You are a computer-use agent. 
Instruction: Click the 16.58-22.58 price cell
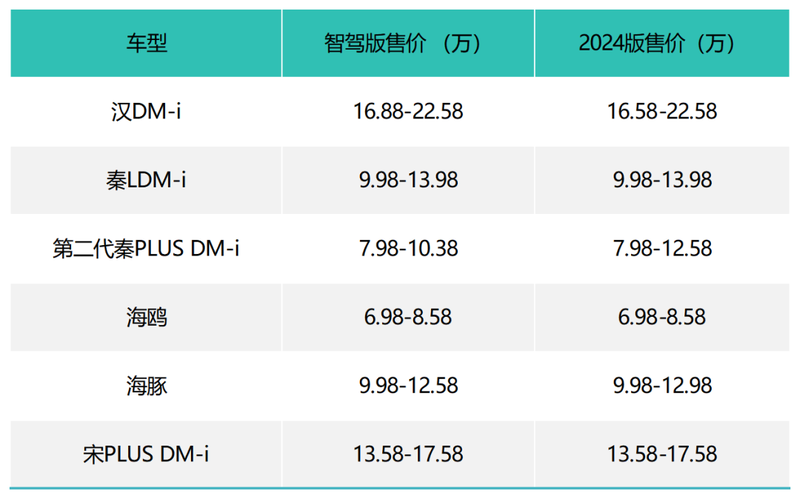pos(662,112)
